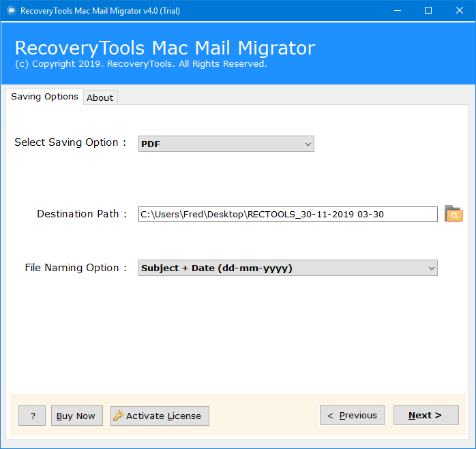The image size is (476, 449).
Task: Proceed with the Next button
Action: [x=426, y=415]
